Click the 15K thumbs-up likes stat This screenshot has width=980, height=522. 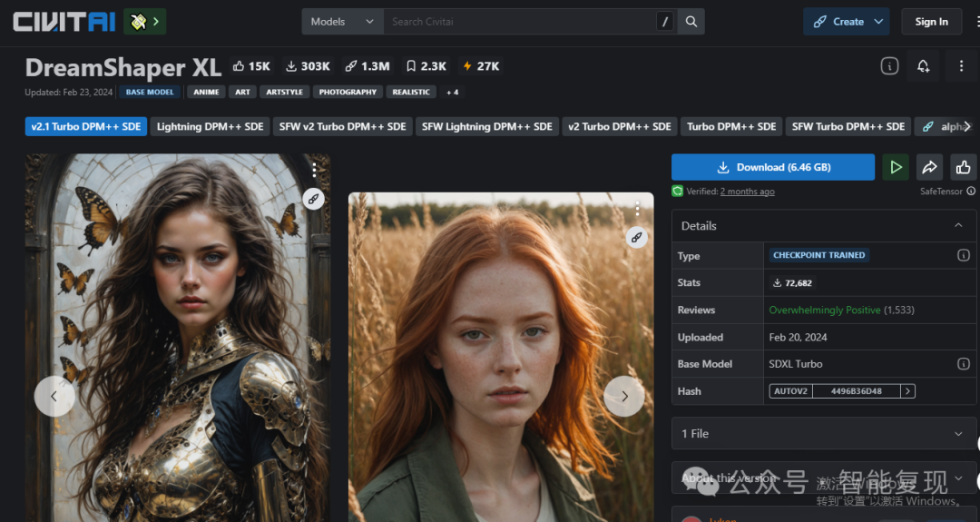click(250, 66)
